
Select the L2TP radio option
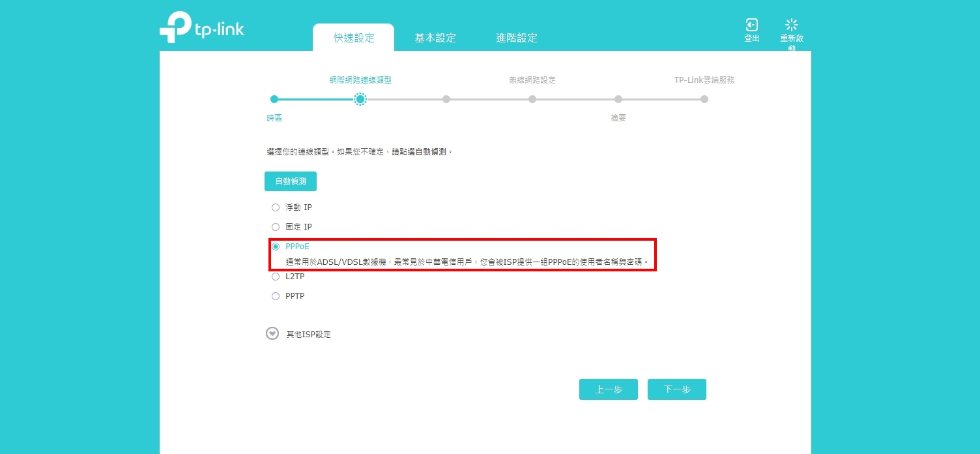pos(275,277)
